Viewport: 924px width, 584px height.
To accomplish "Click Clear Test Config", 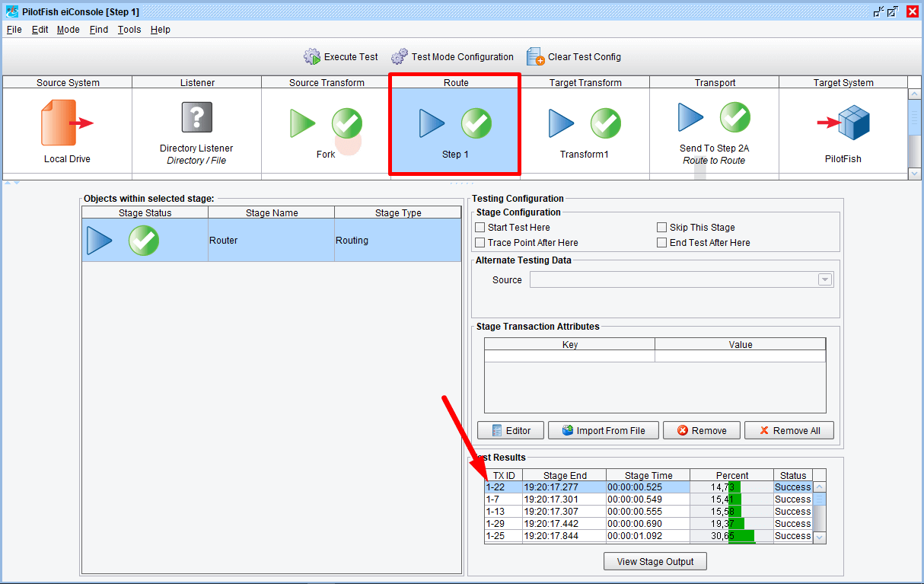I will (574, 56).
